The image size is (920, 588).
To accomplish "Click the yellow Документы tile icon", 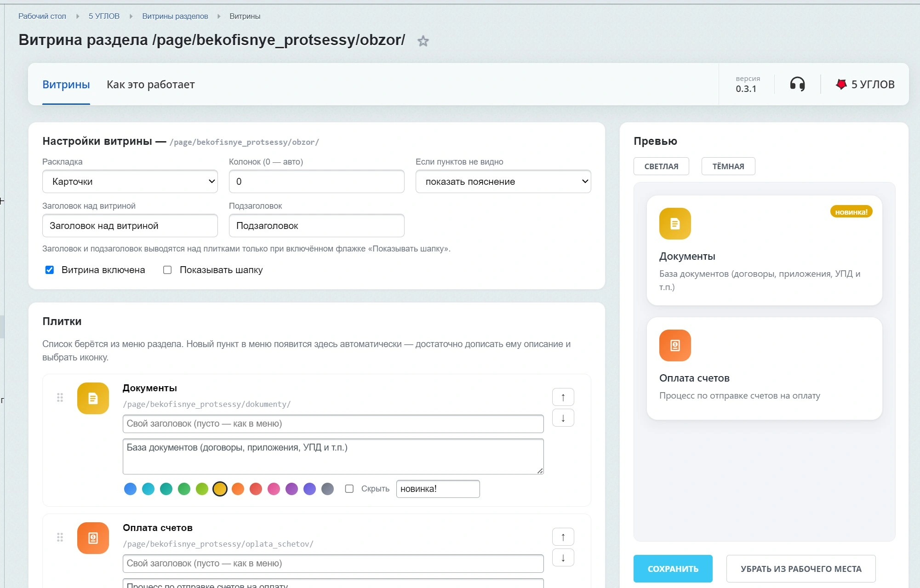I will click(x=93, y=398).
